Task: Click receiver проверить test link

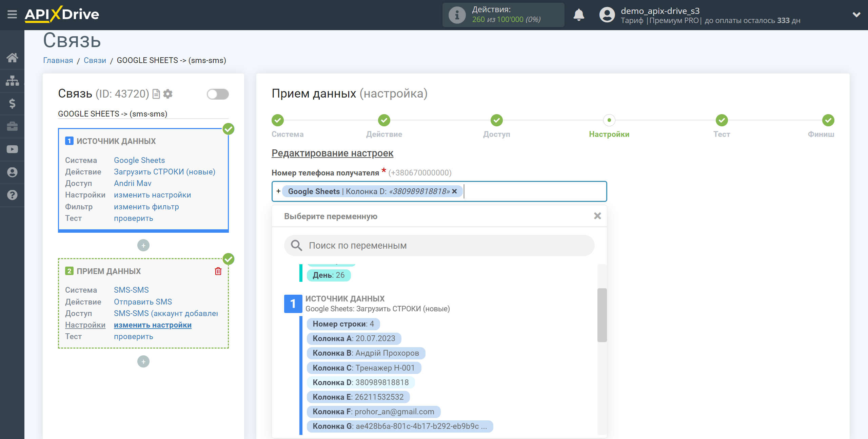Action: [134, 336]
